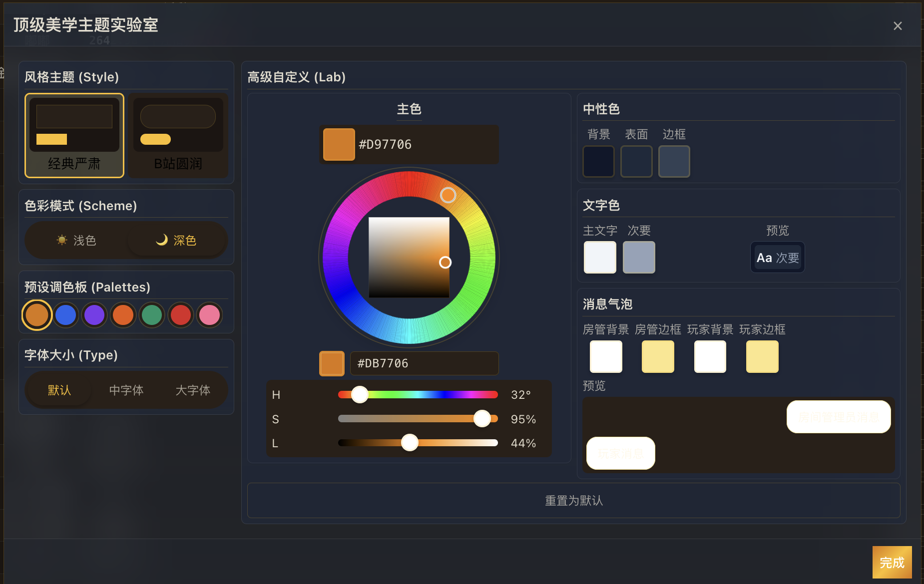Close the theme lab dialog
This screenshot has width=924, height=584.
click(x=898, y=26)
